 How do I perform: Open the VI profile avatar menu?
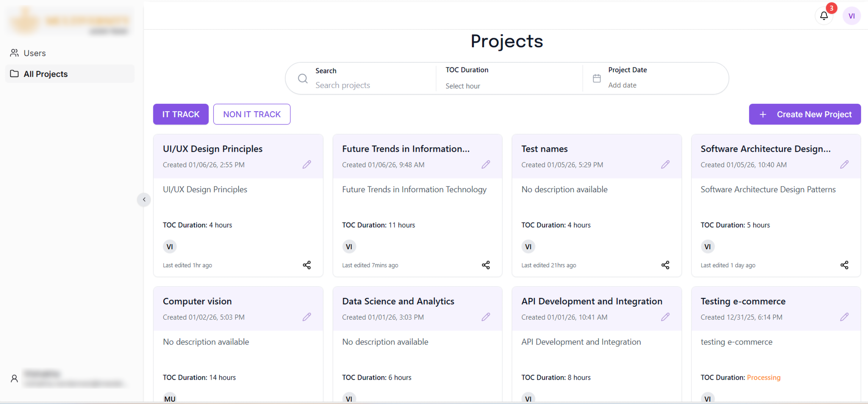(851, 16)
